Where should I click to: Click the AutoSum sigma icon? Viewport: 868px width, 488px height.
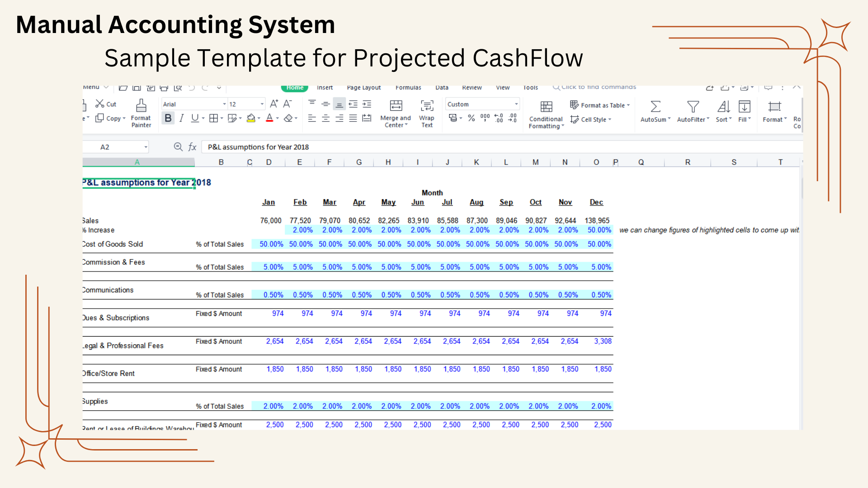click(655, 107)
